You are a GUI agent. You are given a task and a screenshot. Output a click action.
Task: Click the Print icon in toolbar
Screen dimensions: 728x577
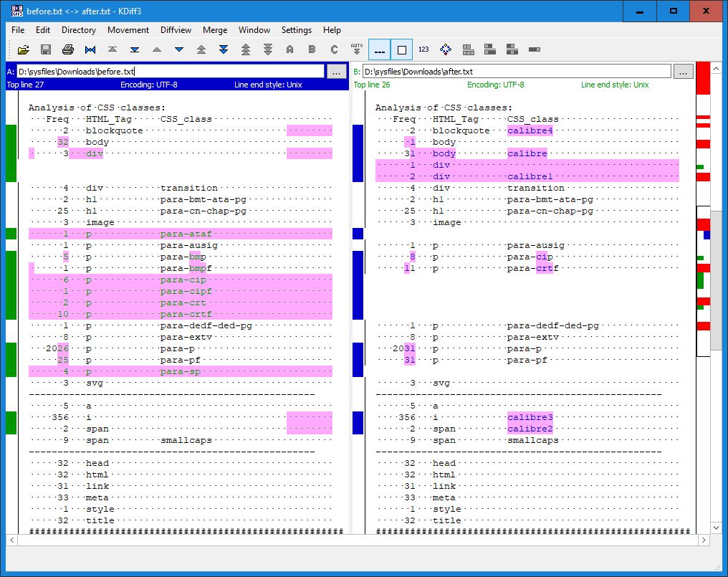(x=68, y=49)
